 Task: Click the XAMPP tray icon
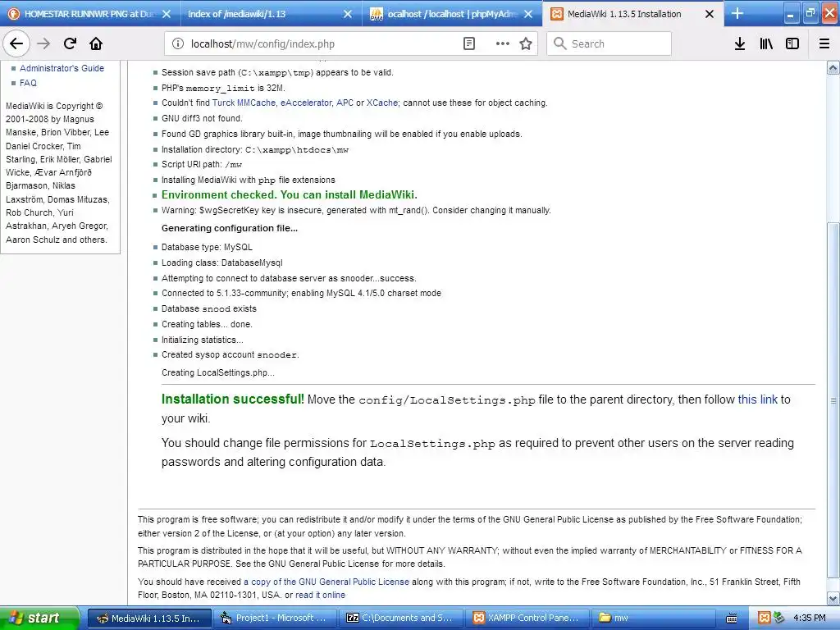[765, 619]
